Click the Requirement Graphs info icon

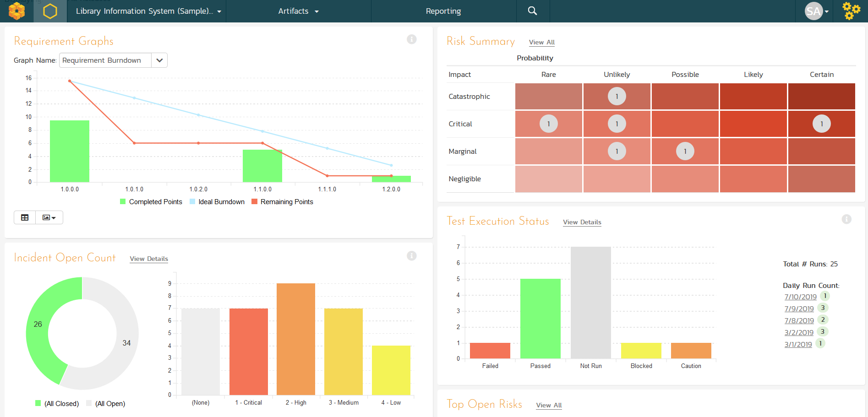coord(411,39)
